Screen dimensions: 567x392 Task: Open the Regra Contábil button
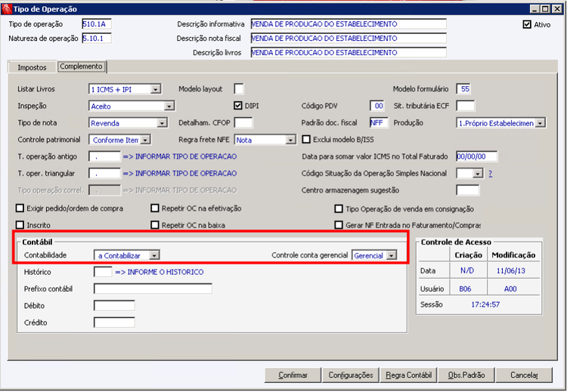click(408, 375)
